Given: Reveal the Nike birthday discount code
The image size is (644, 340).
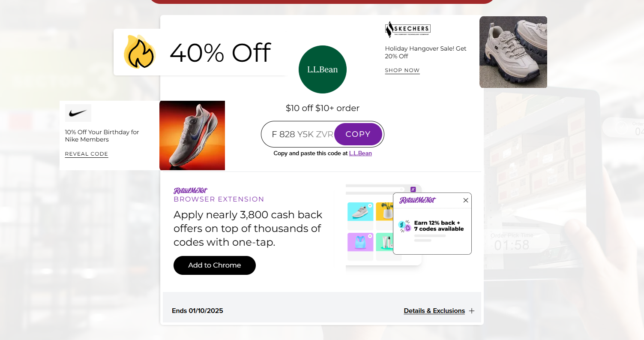Looking at the screenshot, I should click(87, 154).
